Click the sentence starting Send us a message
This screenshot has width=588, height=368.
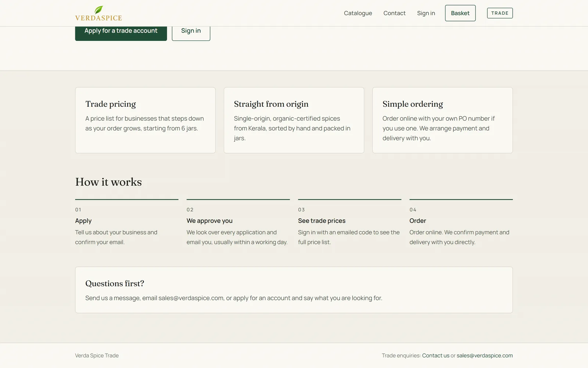(234, 298)
